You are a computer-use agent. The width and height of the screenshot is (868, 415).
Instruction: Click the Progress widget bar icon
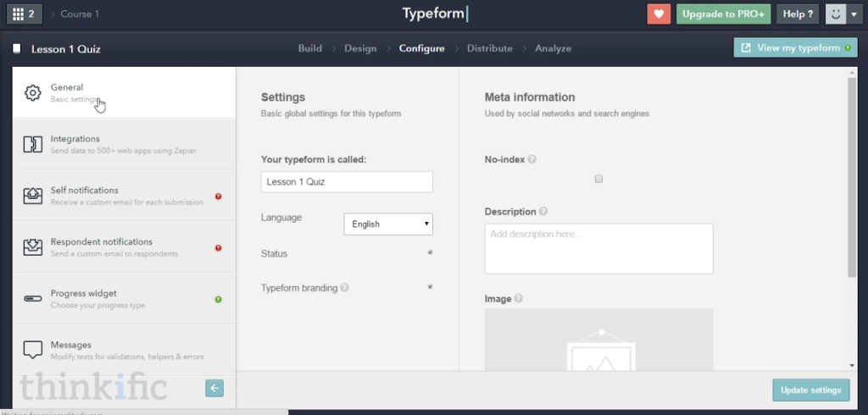(33, 299)
